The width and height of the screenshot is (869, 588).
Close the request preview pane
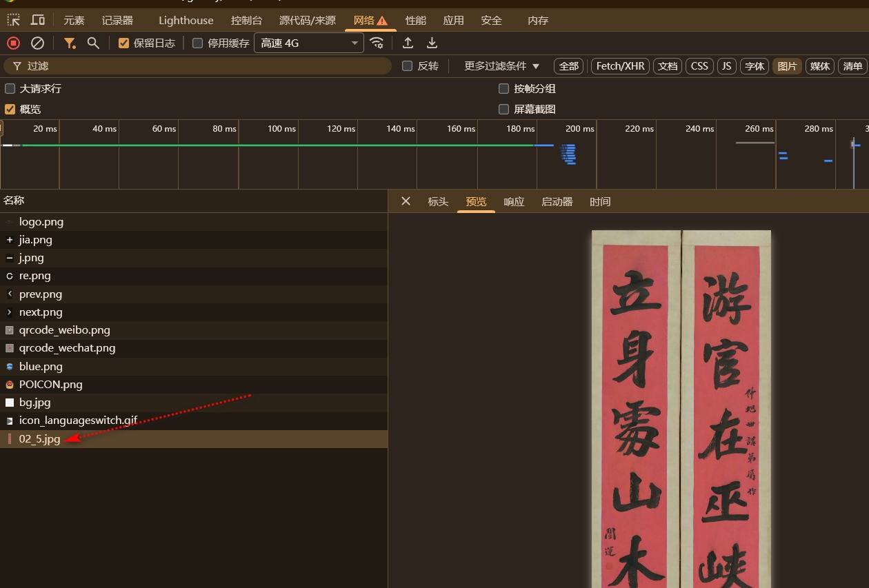406,201
